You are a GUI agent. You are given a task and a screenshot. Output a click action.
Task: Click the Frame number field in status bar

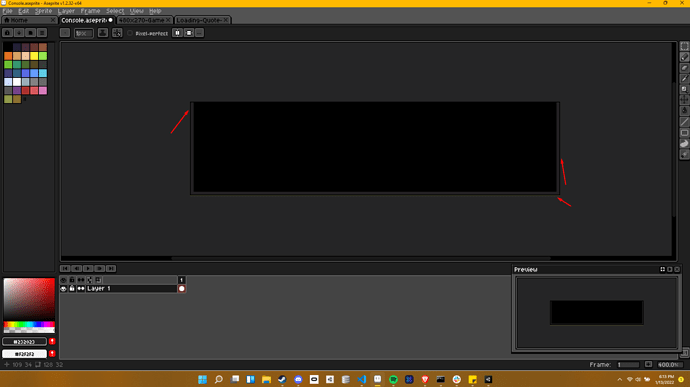click(x=628, y=365)
